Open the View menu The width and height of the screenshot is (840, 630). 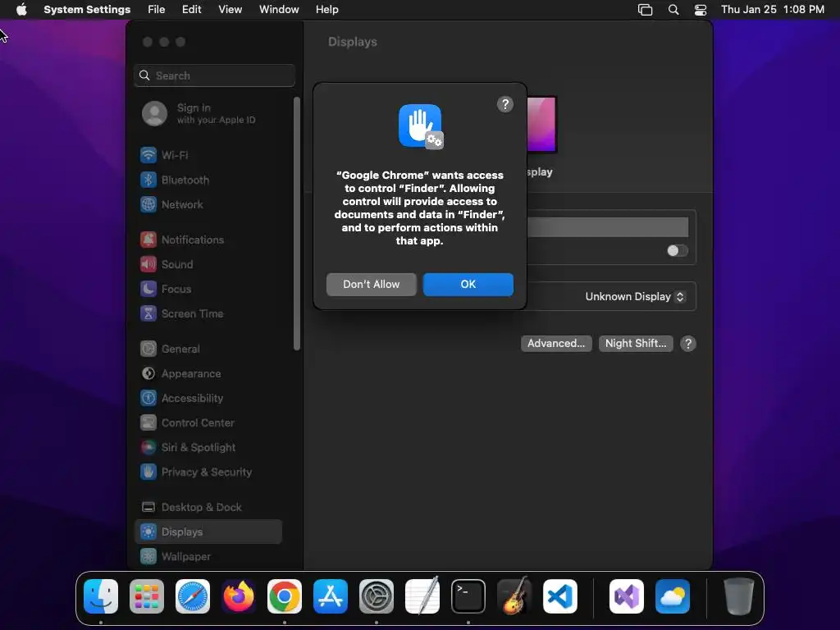point(231,10)
